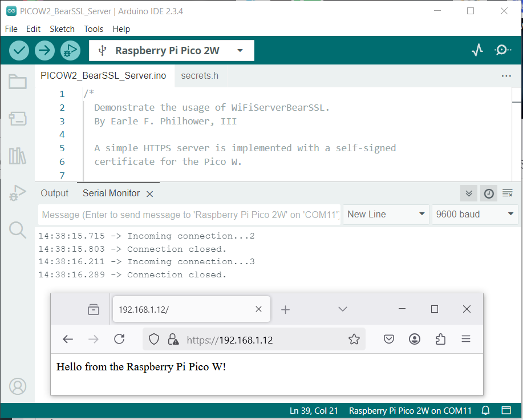Image resolution: width=523 pixels, height=420 pixels.
Task: Open the Raspberry Pi Pico 2W board selector
Action: coord(172,50)
